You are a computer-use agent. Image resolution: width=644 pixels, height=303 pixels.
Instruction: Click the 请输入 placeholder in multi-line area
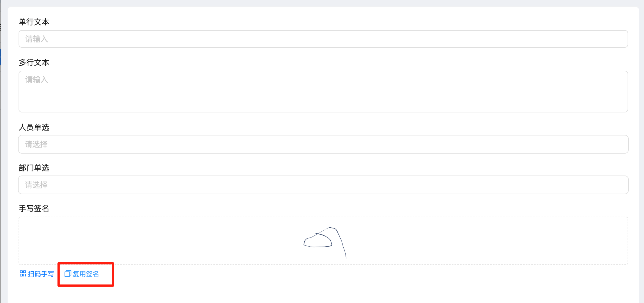(x=37, y=80)
